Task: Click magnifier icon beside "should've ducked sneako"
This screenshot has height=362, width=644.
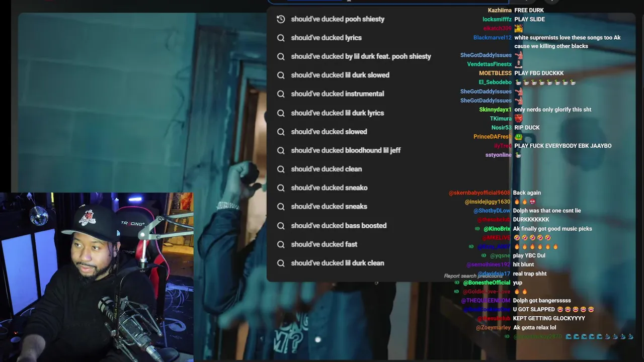Action: point(281,188)
